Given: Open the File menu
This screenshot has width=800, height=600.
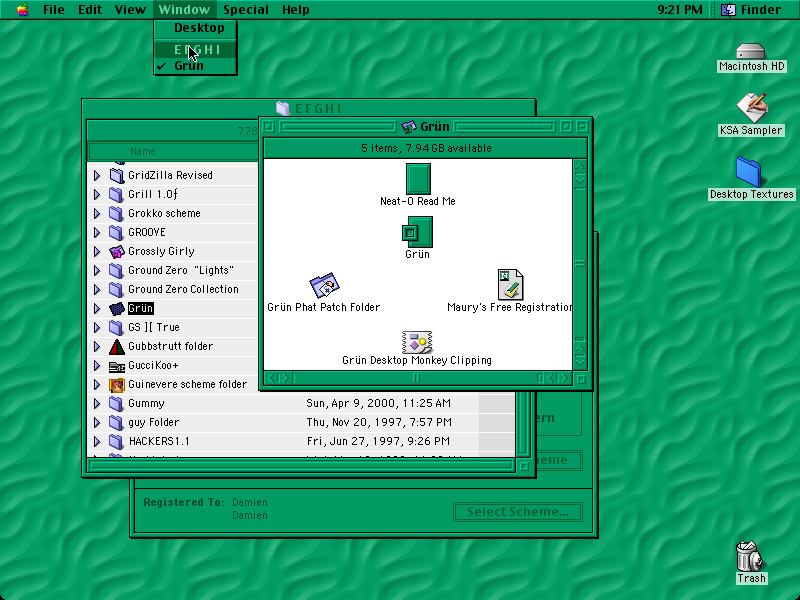Looking at the screenshot, I should [54, 9].
